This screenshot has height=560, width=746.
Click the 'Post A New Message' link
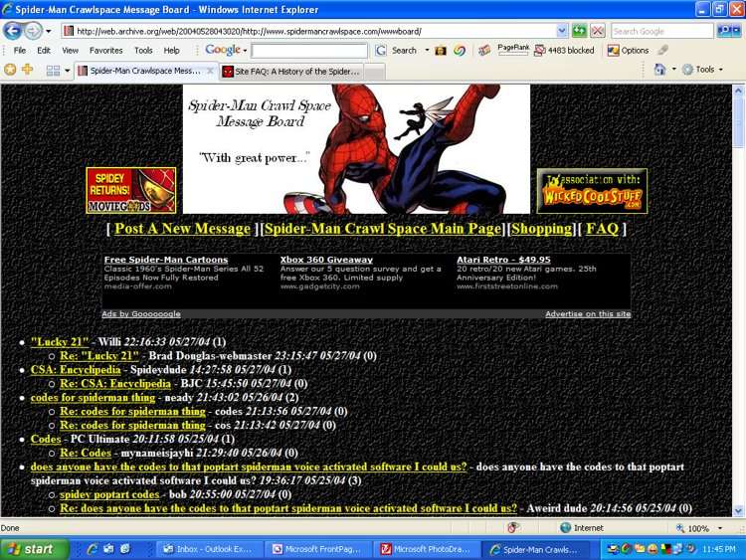(182, 228)
